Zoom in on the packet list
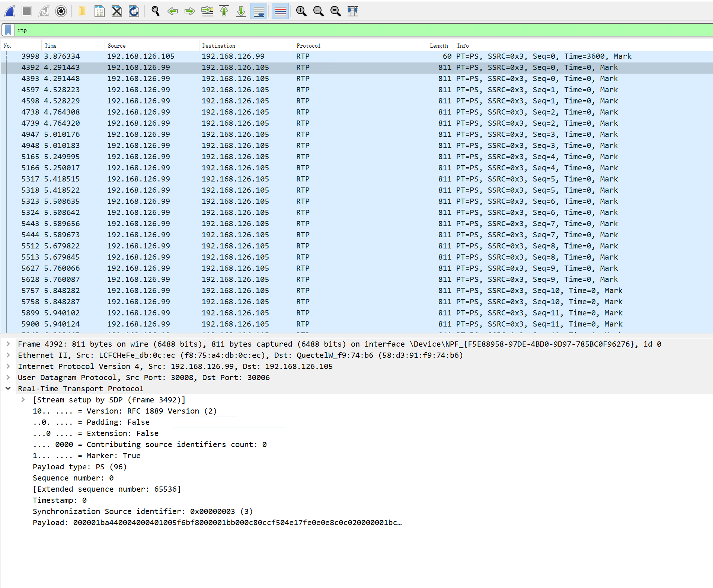 pos(301,11)
